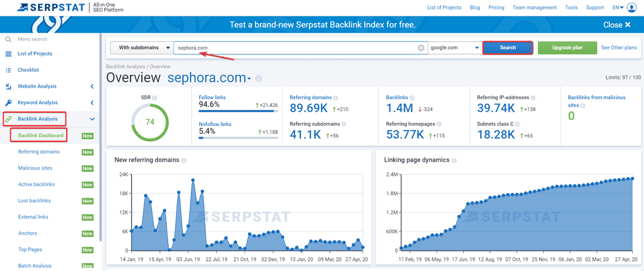Expand the Keyword Analysis chevron
This screenshot has height=271, width=644.
92,103
